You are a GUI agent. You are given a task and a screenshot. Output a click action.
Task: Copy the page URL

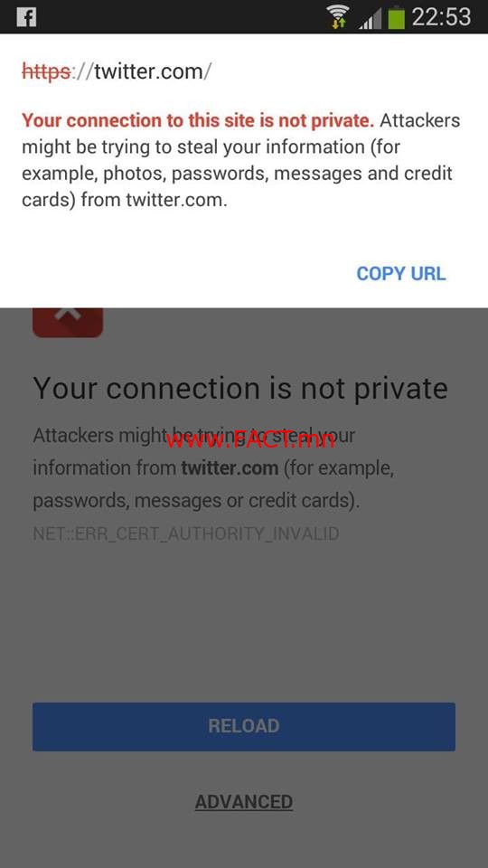click(401, 273)
